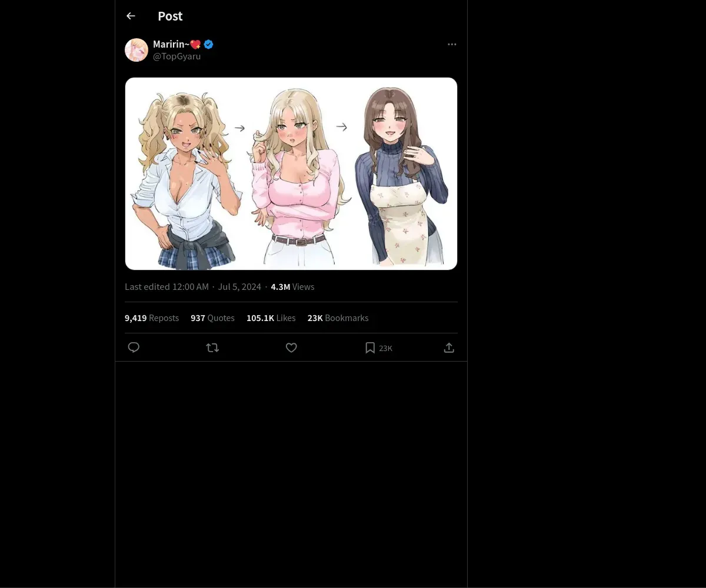
Task: Toggle bookmark on this post
Action: click(370, 348)
